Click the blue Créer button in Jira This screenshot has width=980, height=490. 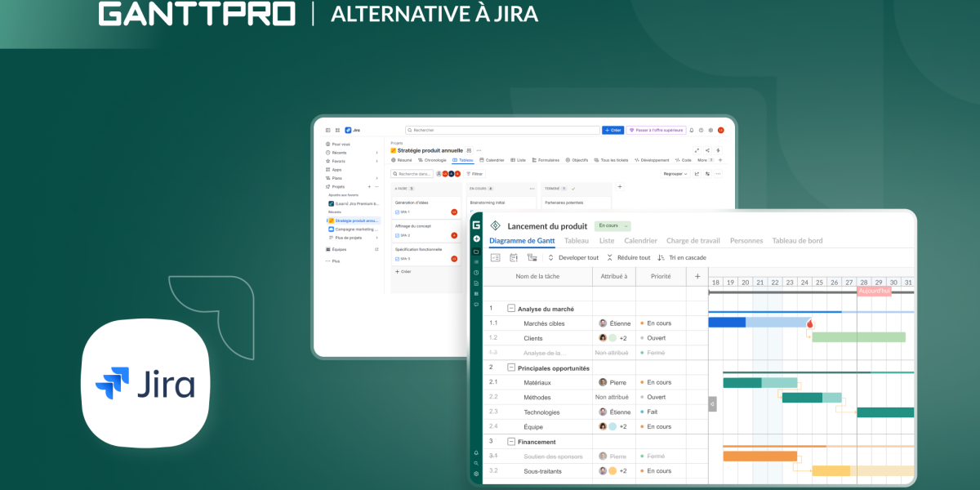(612, 130)
